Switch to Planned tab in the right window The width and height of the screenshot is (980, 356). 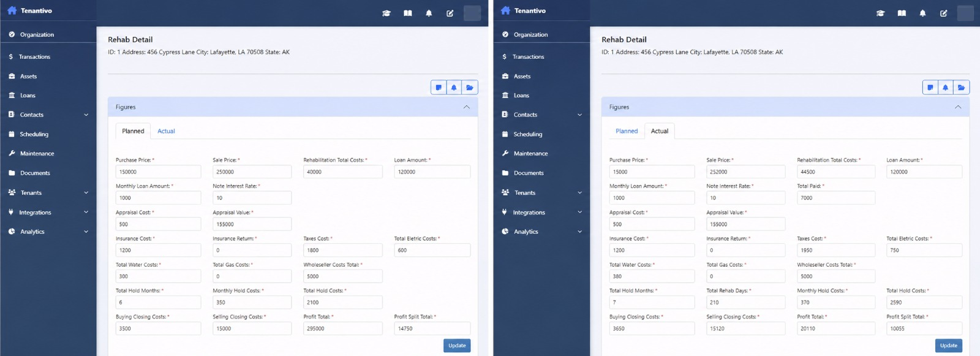pos(627,131)
